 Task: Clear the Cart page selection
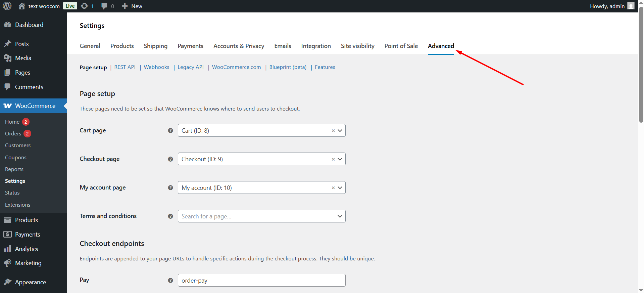333,131
